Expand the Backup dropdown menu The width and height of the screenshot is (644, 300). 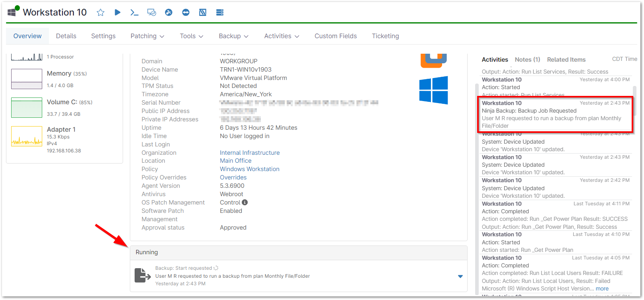[233, 36]
